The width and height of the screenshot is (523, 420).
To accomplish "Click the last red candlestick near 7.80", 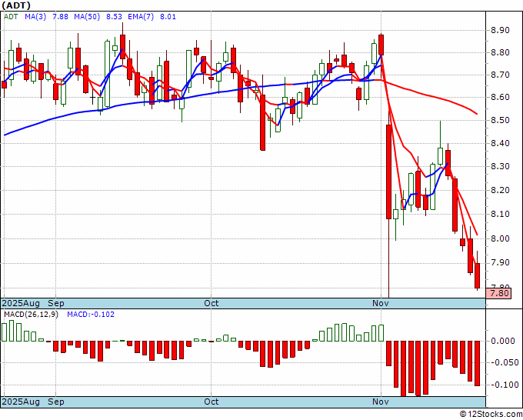I will [x=478, y=276].
